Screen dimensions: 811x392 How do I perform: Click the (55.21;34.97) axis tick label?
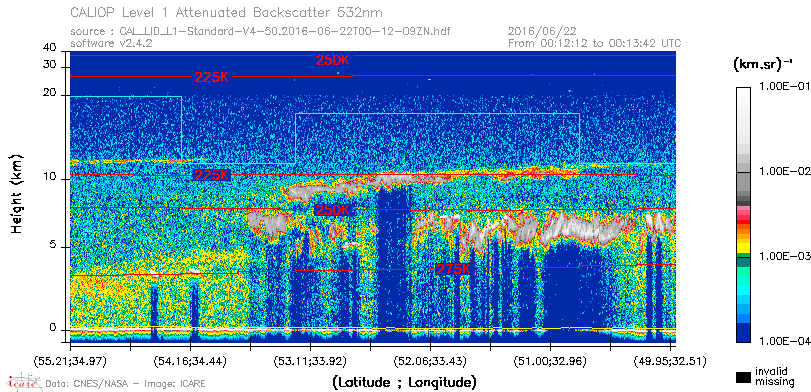tap(70, 361)
